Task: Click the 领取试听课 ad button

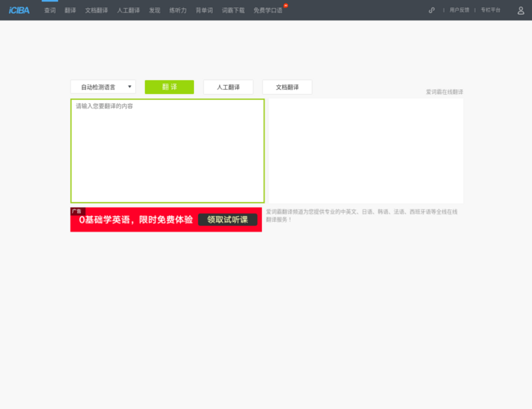Action: pos(228,220)
